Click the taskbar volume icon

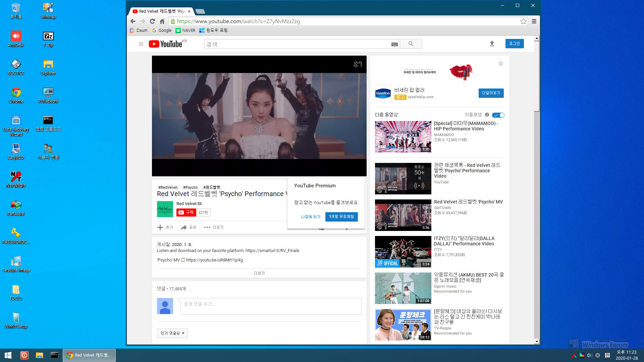589,355
